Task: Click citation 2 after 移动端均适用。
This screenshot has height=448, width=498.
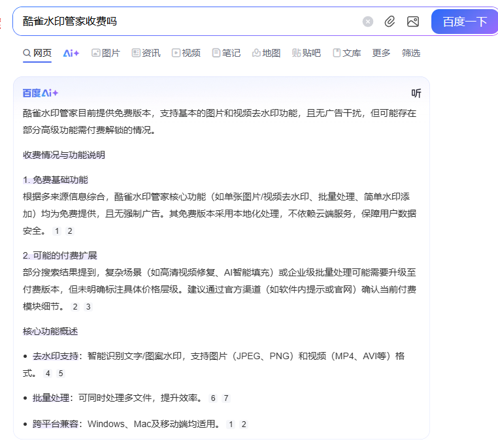Action: (x=244, y=424)
